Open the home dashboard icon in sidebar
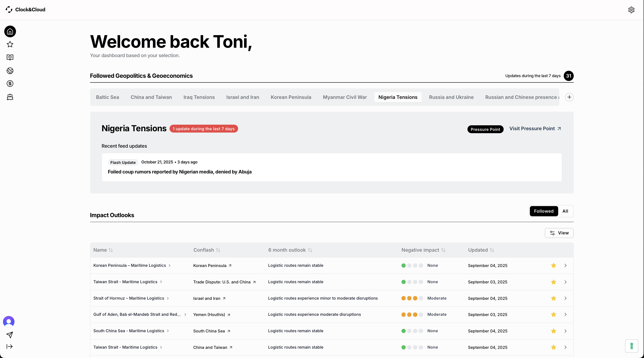 point(10,32)
